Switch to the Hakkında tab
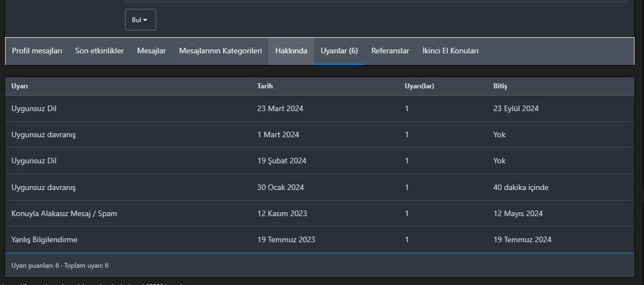The image size is (644, 285). click(x=291, y=51)
